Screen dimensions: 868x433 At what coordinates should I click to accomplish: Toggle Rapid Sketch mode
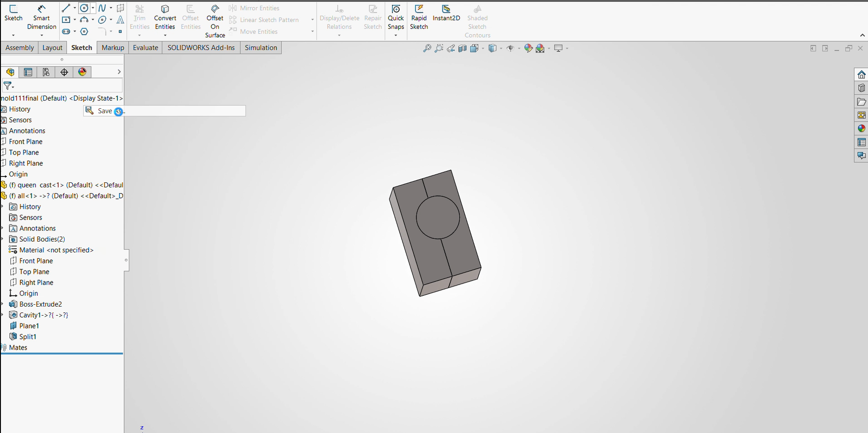(x=419, y=17)
